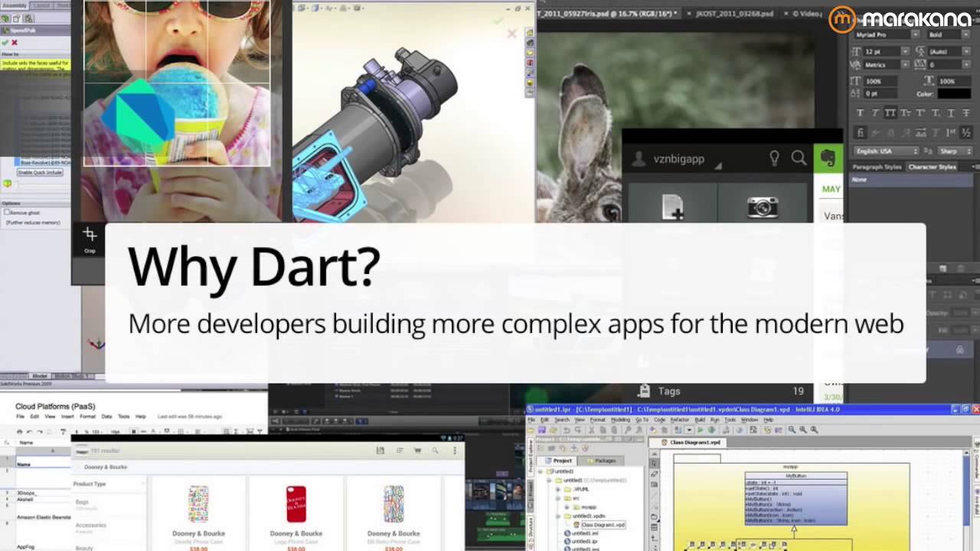Image resolution: width=980 pixels, height=551 pixels.
Task: Click the sort list icon in store app
Action: [x=399, y=452]
